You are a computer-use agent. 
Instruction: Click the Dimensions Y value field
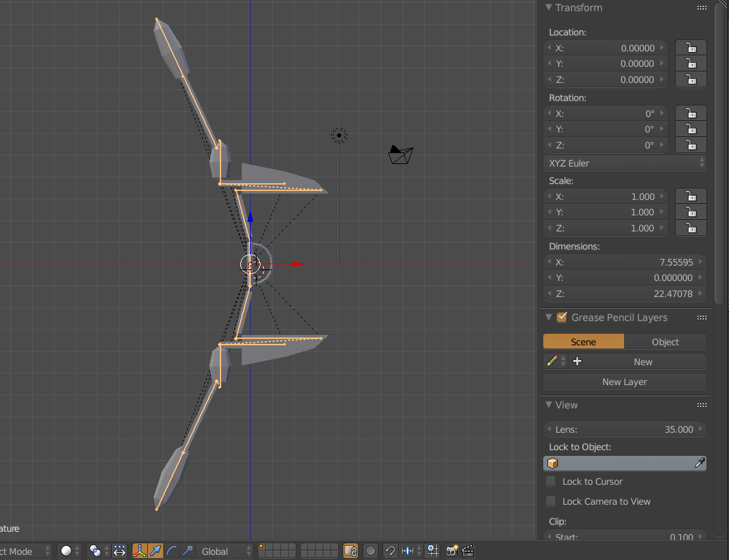pos(625,278)
